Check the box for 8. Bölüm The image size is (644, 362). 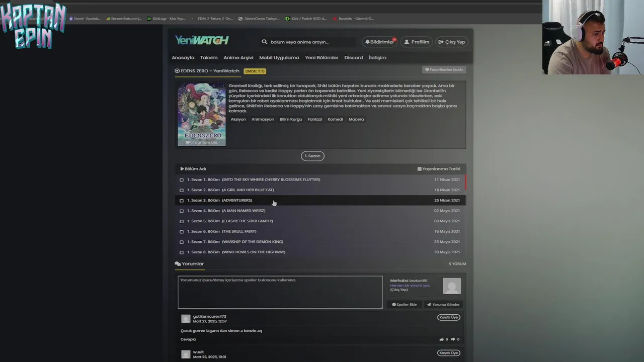[182, 252]
